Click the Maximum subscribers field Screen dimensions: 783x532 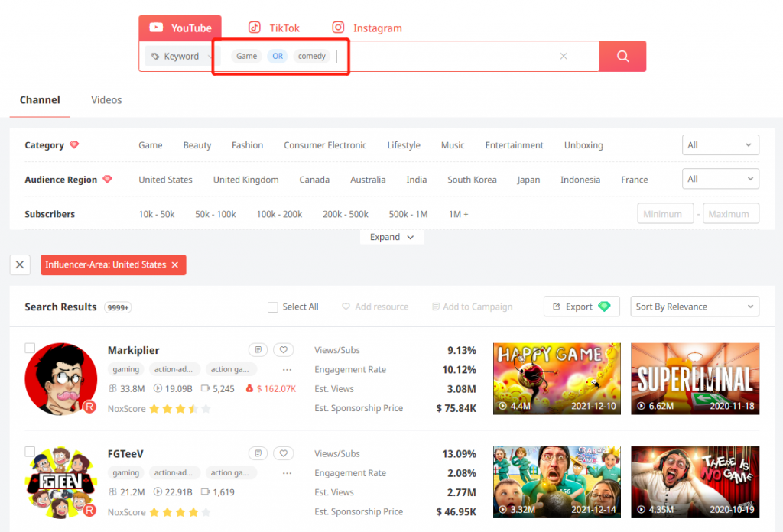tap(731, 213)
